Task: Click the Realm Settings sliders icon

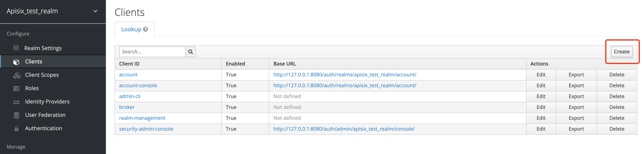Action: (16, 48)
